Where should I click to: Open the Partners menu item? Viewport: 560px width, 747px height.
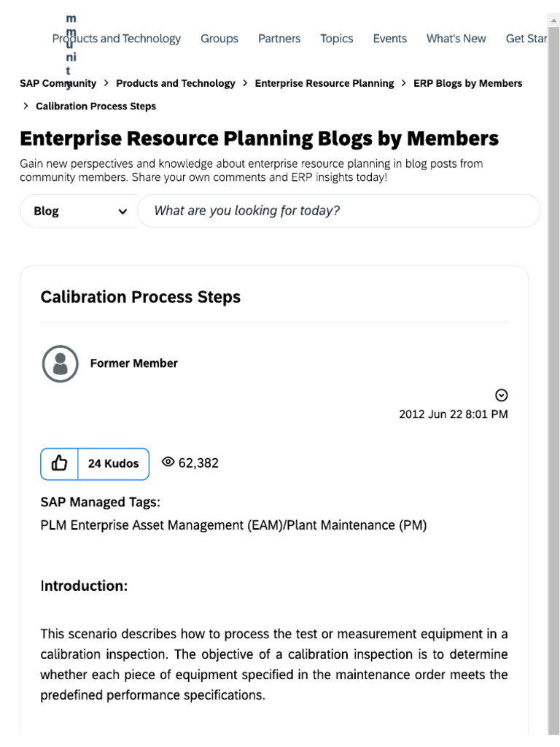pos(279,39)
